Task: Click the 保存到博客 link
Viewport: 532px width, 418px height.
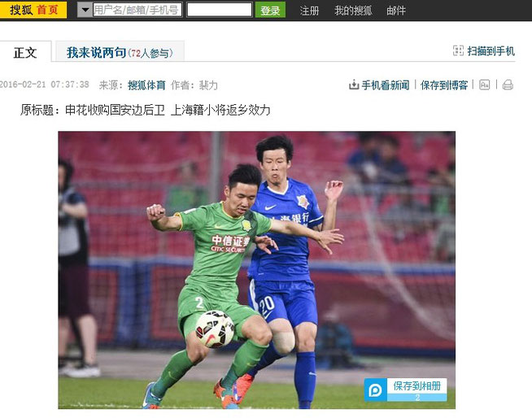Action: point(444,85)
